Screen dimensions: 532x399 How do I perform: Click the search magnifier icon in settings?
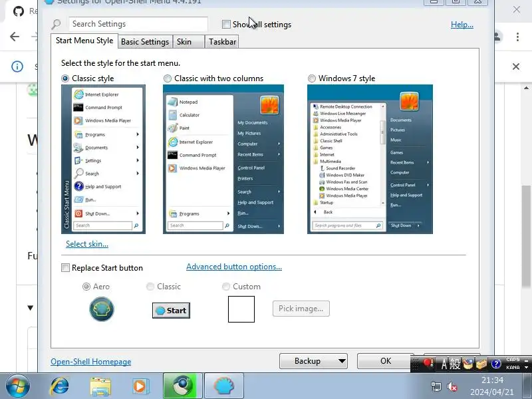coord(56,24)
